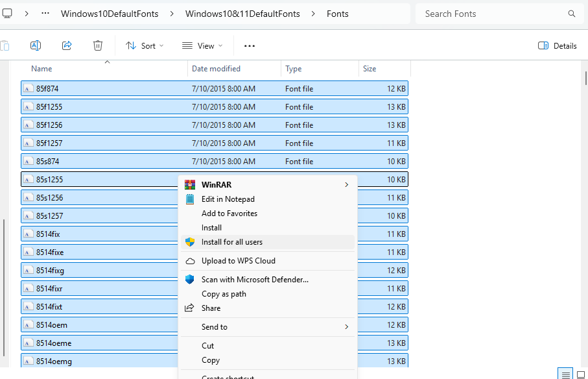
Task: Click the UAC shield icon beside Install for all users
Action: (190, 242)
